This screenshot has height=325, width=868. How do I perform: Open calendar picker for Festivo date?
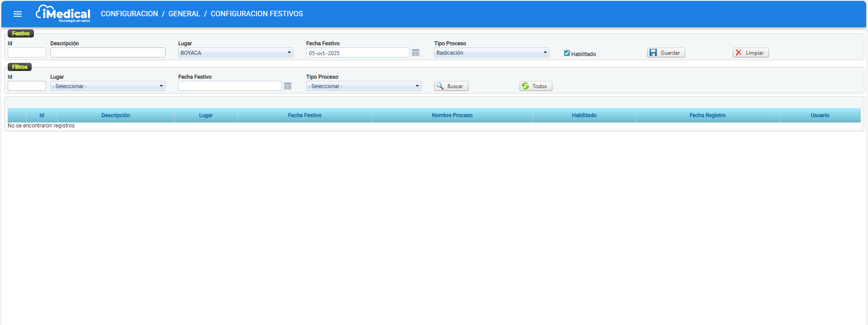tap(416, 53)
